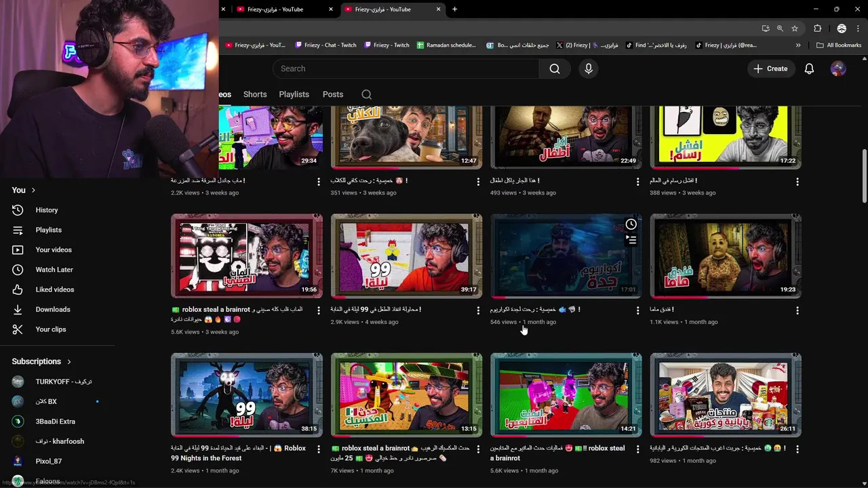This screenshot has height=488, width=868.
Task: Open the BX subscription with new-content dot
Action: [x=58, y=401]
